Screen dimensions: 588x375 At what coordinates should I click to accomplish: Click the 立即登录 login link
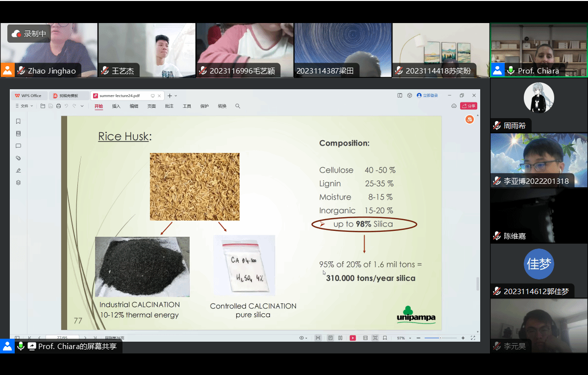427,96
